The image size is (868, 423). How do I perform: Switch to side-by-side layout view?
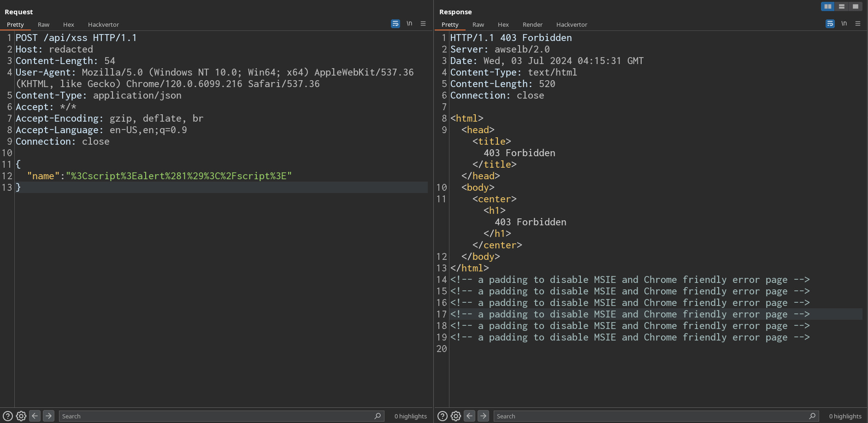tap(828, 6)
